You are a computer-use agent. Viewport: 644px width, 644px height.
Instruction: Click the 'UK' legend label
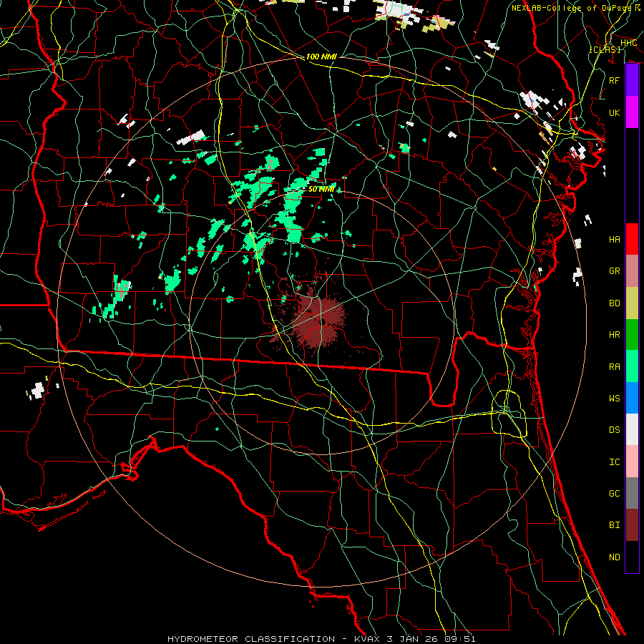(x=614, y=112)
